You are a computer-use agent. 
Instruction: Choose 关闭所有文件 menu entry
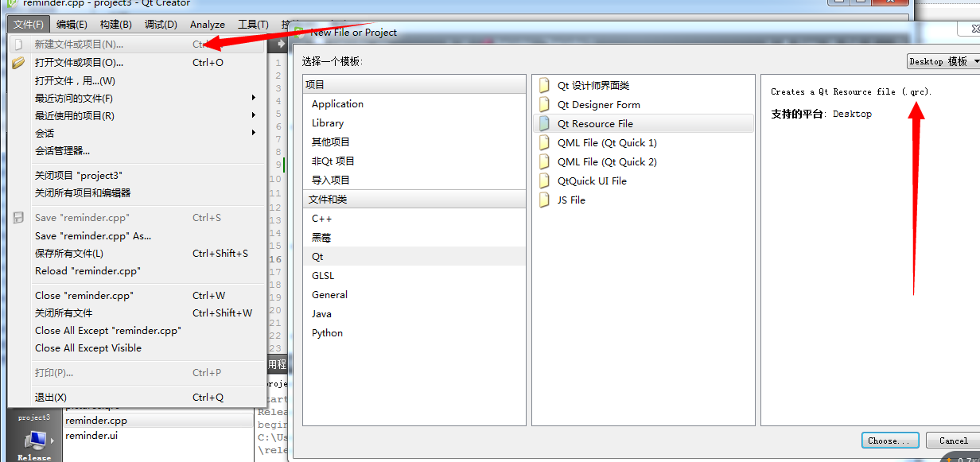tap(137, 313)
